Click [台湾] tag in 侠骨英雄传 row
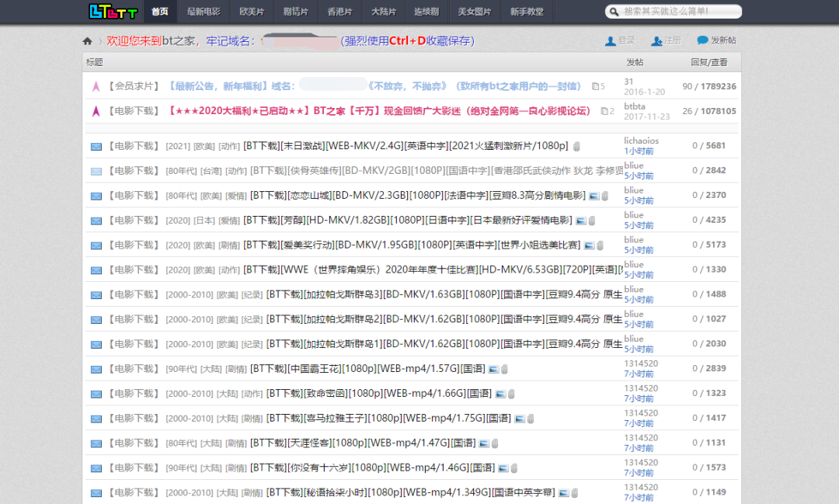 click(x=211, y=171)
